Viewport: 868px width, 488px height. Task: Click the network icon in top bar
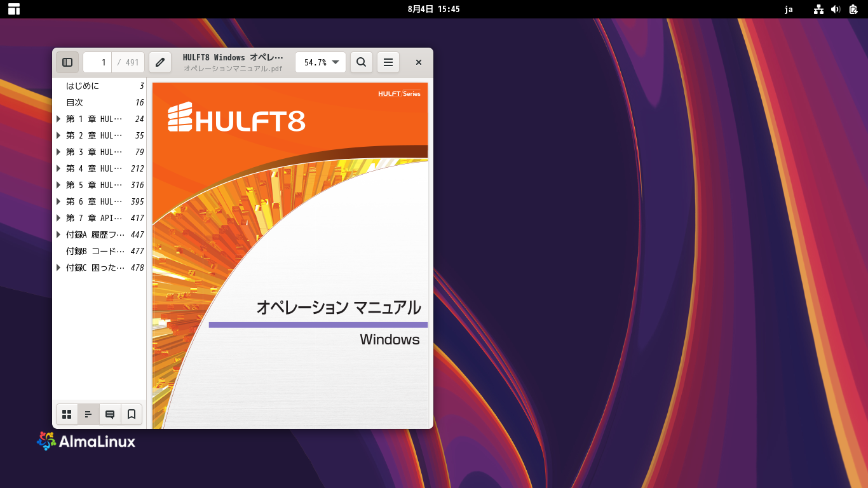point(818,9)
